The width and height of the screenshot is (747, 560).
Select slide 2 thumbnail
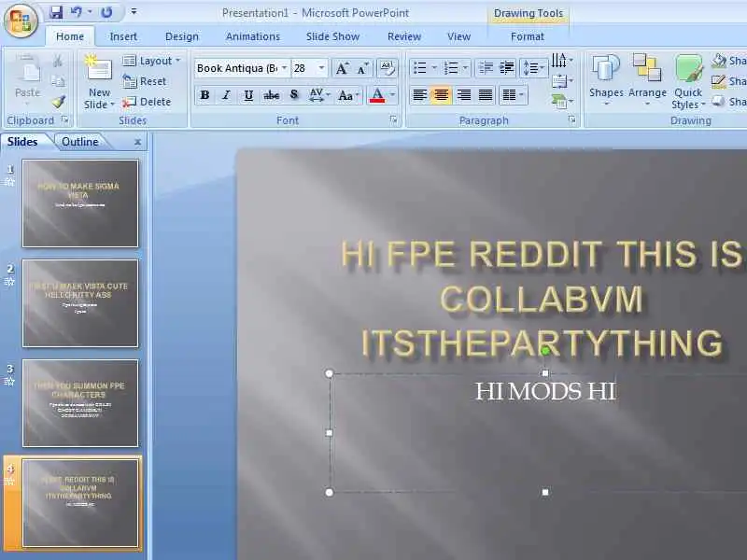[x=80, y=303]
